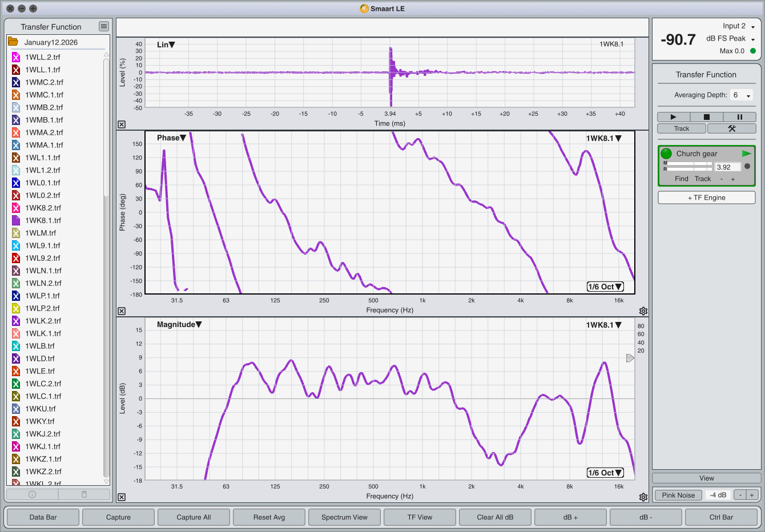Image resolution: width=765 pixels, height=532 pixels.
Task: Switch to TF View
Action: click(420, 517)
